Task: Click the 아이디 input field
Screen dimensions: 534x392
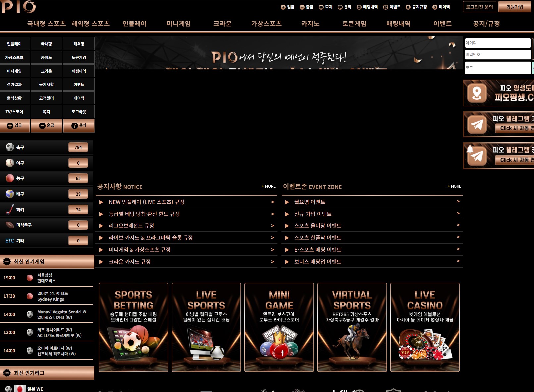Action: 498,43
